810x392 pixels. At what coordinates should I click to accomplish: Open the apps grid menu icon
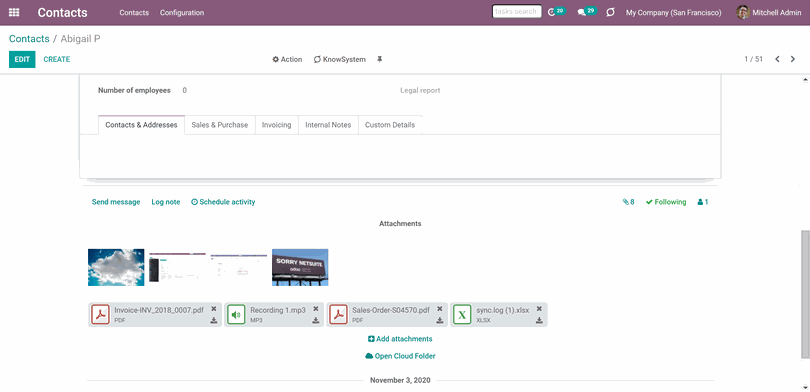[14, 12]
